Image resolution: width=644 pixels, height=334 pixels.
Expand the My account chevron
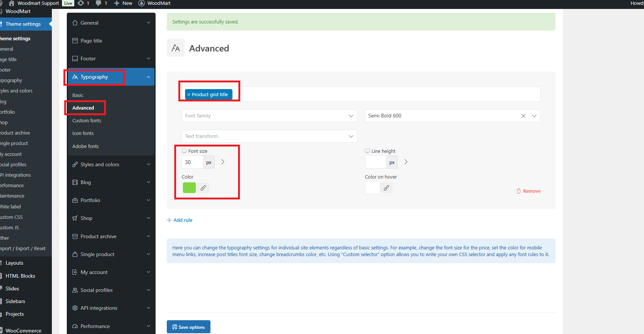[x=149, y=272]
